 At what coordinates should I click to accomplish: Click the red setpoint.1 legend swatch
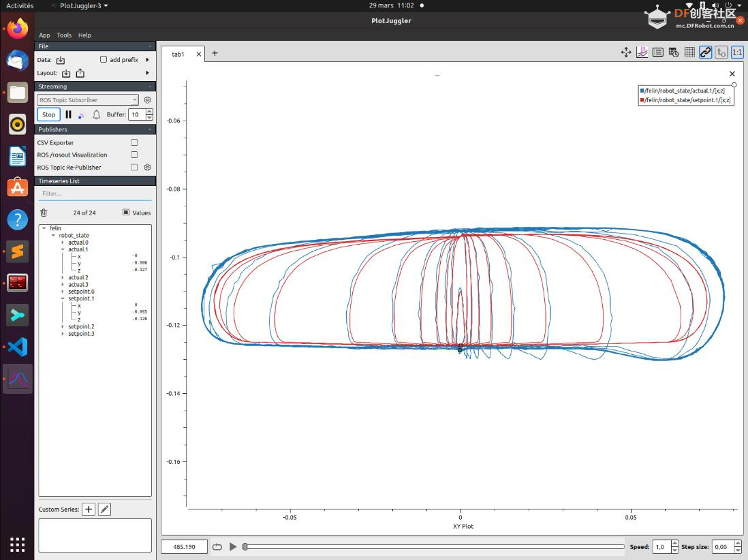(x=642, y=100)
